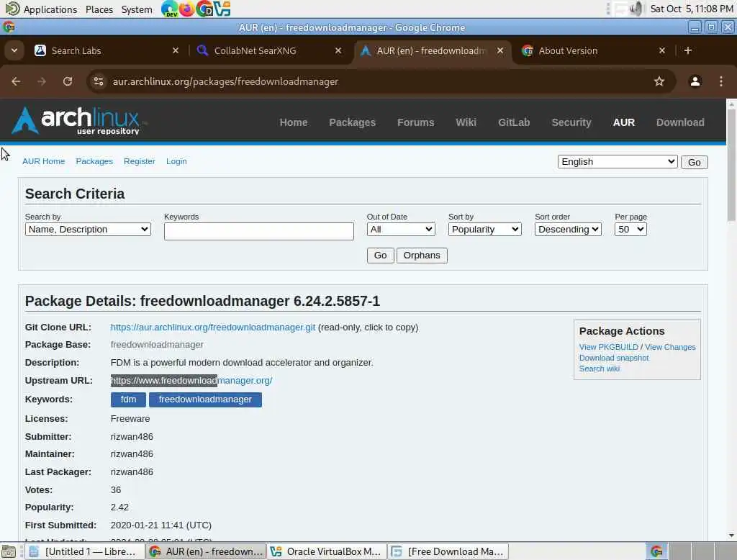
Task: Switch to the About Version tab
Action: 593,50
